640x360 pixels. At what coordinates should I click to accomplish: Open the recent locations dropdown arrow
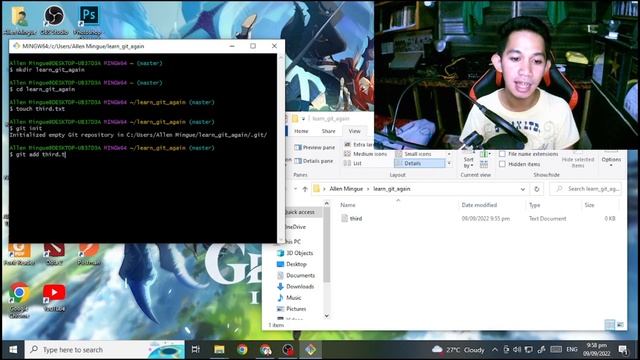(x=295, y=189)
